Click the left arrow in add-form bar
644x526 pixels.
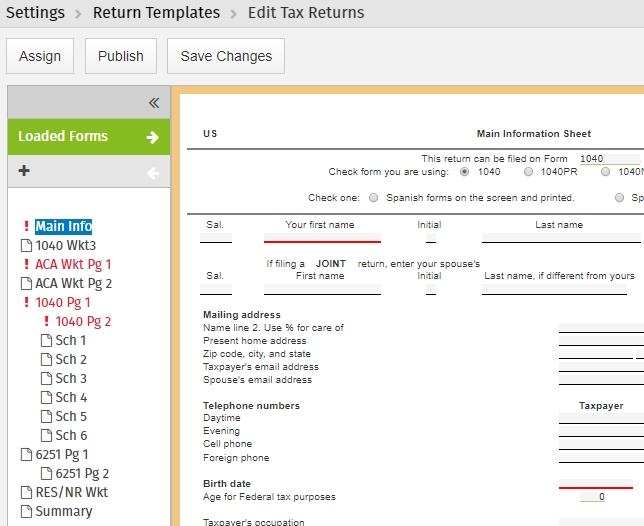pos(152,173)
